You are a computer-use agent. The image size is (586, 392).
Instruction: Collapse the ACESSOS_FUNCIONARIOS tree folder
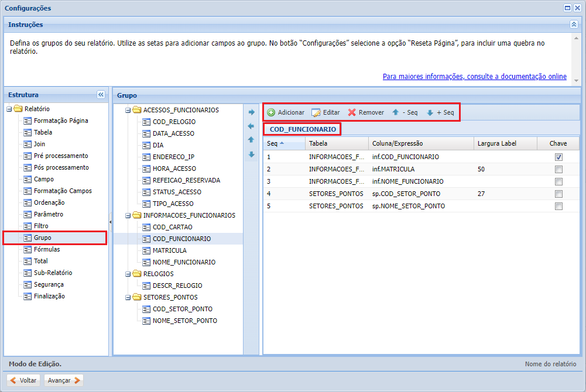coord(128,110)
